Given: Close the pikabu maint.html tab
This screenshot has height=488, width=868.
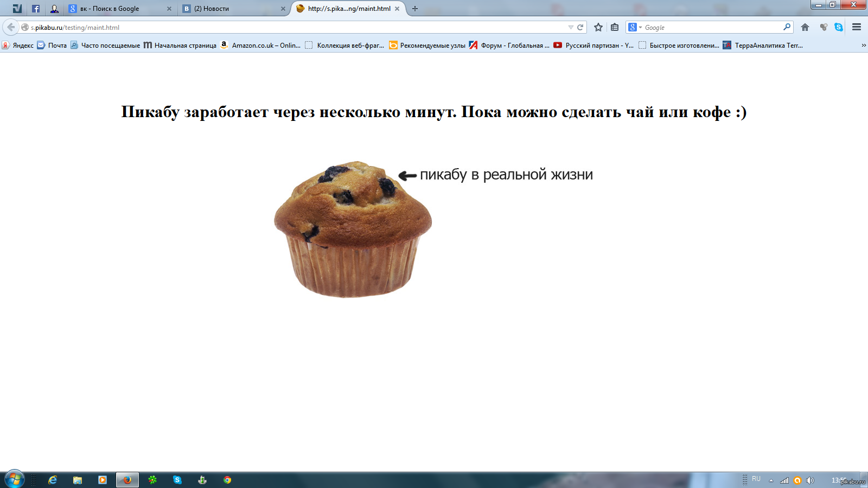Looking at the screenshot, I should click(397, 9).
